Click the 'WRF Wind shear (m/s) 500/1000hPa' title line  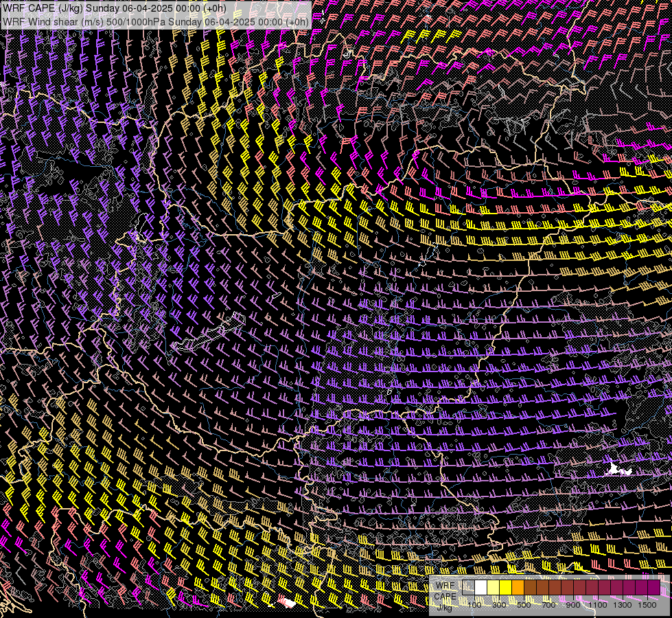[x=156, y=22]
